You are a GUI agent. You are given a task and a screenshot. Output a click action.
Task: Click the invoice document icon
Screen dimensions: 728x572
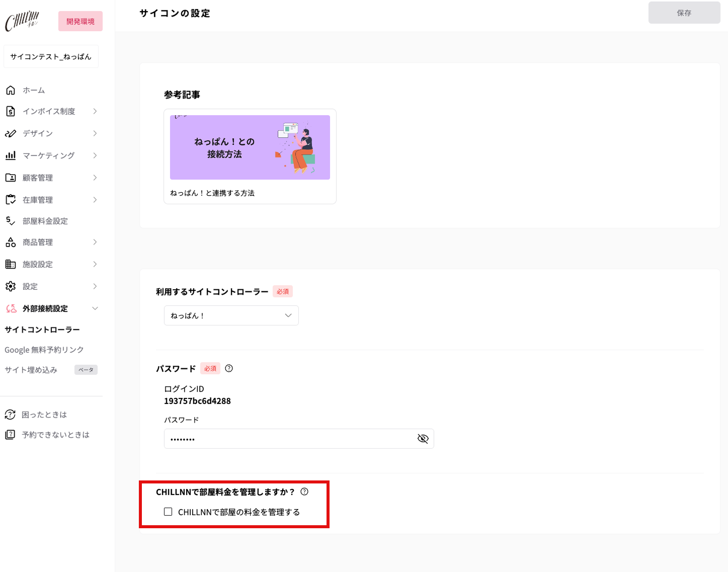coord(11,111)
